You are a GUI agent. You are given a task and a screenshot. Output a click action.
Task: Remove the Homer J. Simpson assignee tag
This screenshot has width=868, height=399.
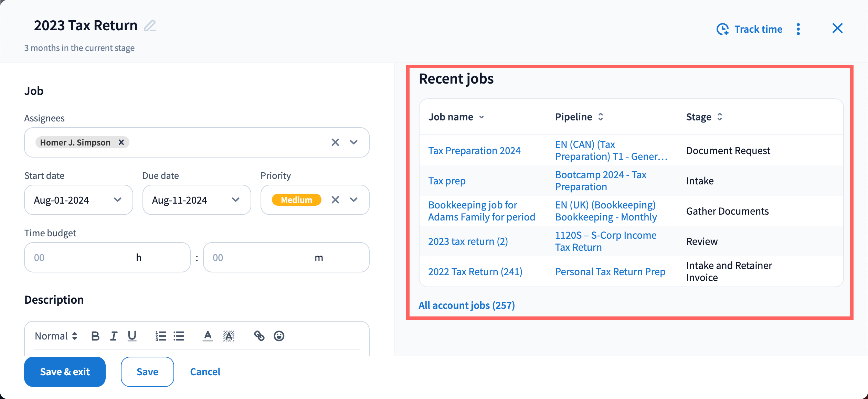pyautogui.click(x=121, y=142)
